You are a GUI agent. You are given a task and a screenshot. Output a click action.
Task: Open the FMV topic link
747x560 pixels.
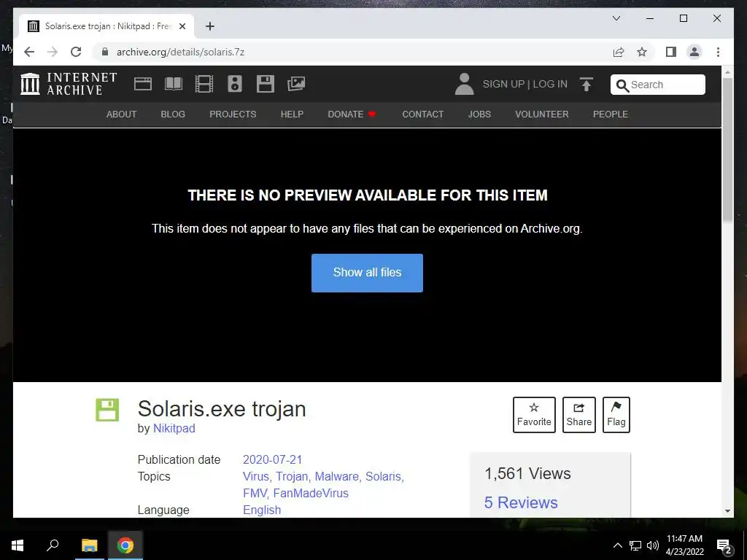(255, 493)
